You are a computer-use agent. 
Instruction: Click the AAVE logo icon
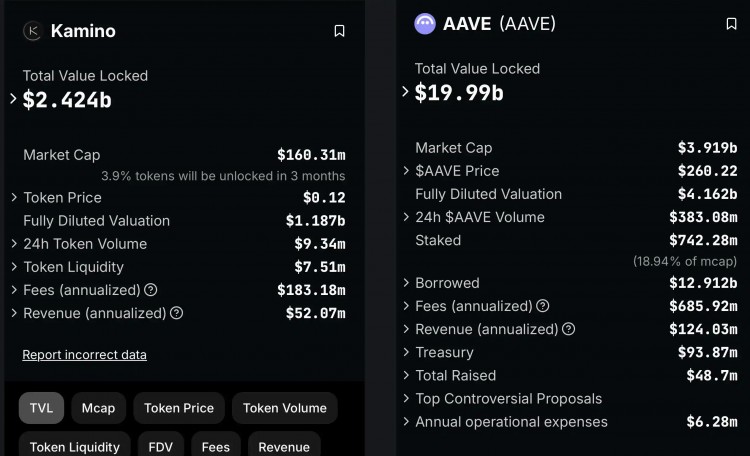coord(425,24)
